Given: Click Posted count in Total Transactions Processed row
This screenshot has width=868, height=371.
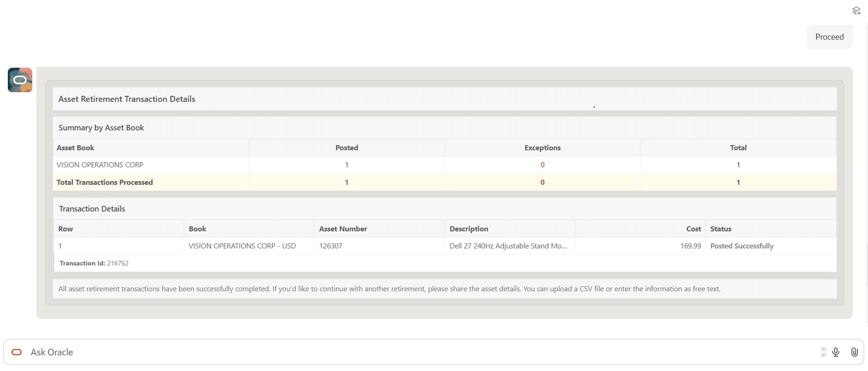Looking at the screenshot, I should click(347, 182).
